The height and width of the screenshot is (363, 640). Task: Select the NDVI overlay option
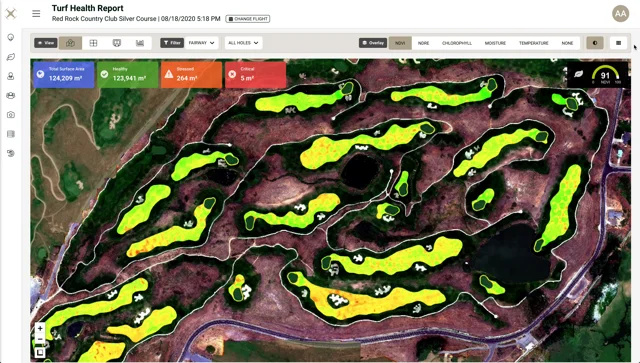[400, 43]
